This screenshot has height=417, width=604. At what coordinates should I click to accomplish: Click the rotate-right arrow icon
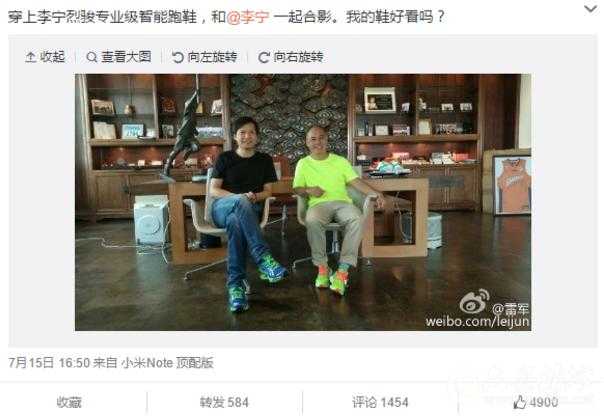coord(263,57)
